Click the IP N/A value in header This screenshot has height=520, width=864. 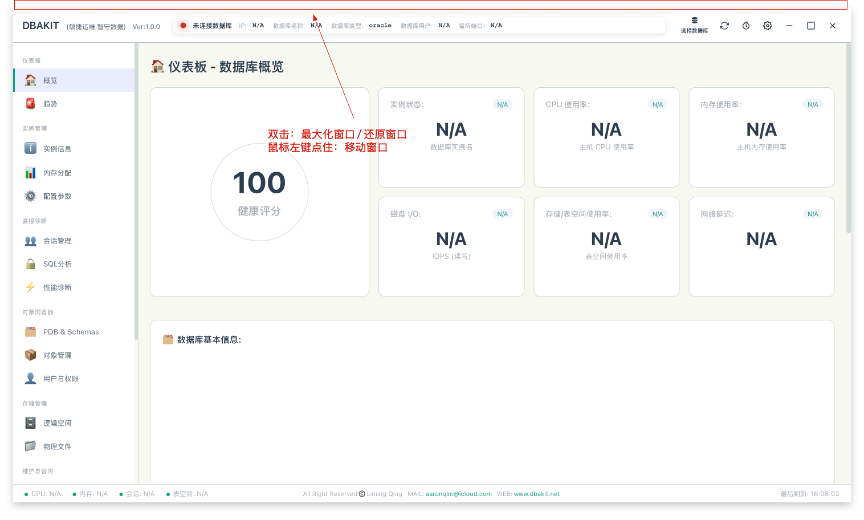[x=258, y=25]
